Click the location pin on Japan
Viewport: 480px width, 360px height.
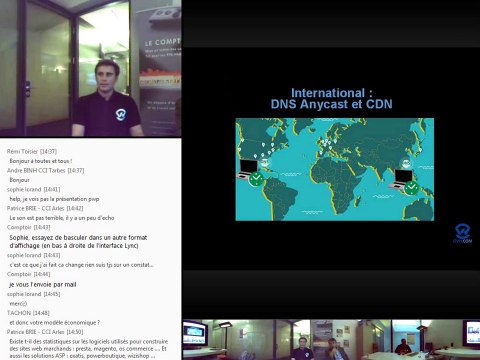click(421, 150)
